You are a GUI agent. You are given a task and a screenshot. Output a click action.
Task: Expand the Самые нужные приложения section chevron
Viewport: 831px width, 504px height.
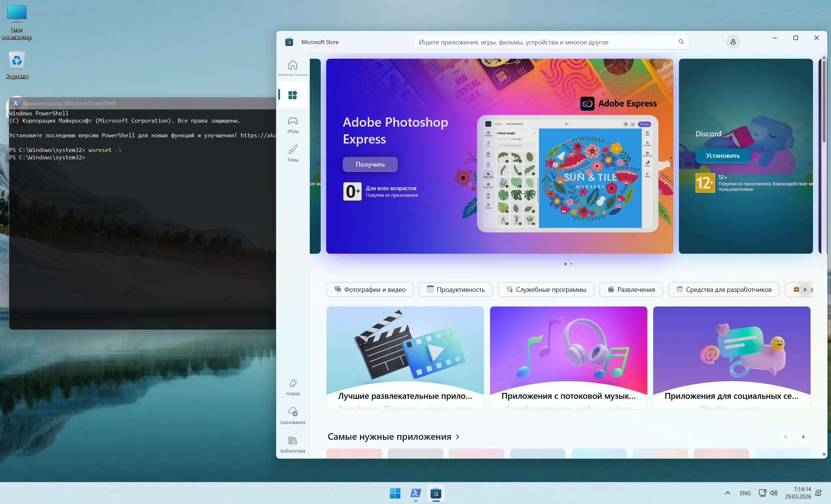(x=457, y=437)
